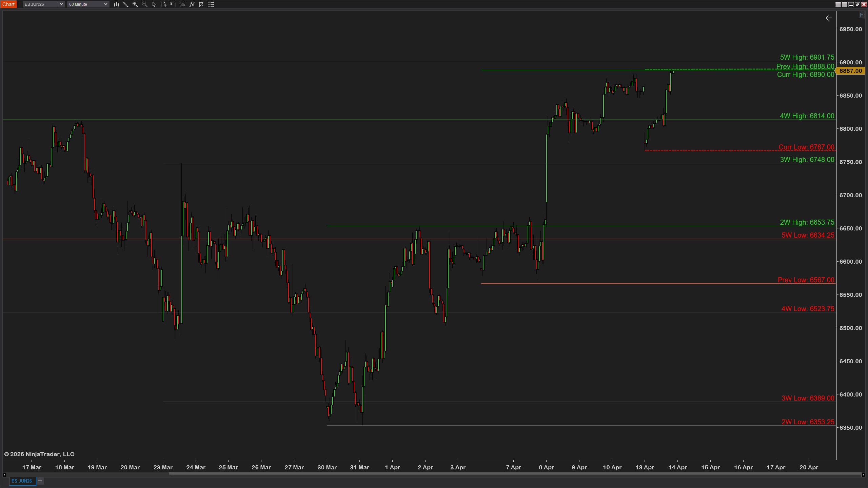Expand the interval selector chevron
This screenshot has width=868, height=488.
coord(106,4)
